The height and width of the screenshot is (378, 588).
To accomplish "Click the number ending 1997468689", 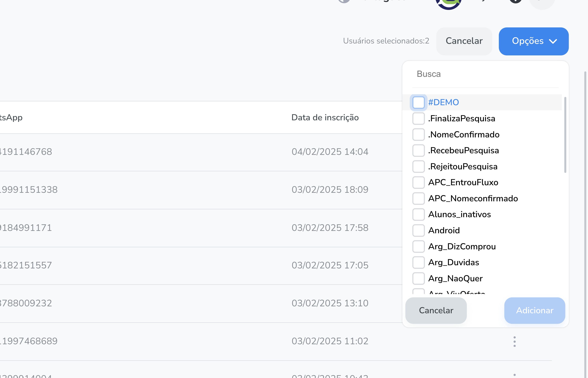I will tap(29, 341).
